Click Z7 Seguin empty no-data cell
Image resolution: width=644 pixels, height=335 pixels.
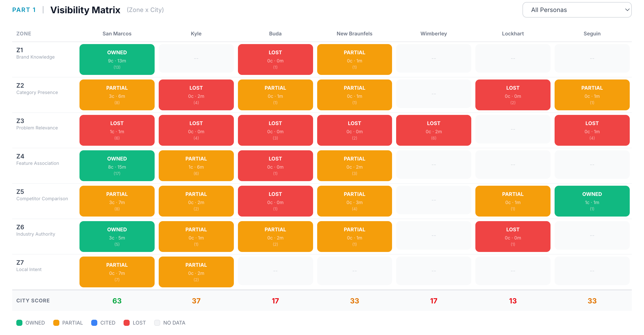[x=592, y=271]
